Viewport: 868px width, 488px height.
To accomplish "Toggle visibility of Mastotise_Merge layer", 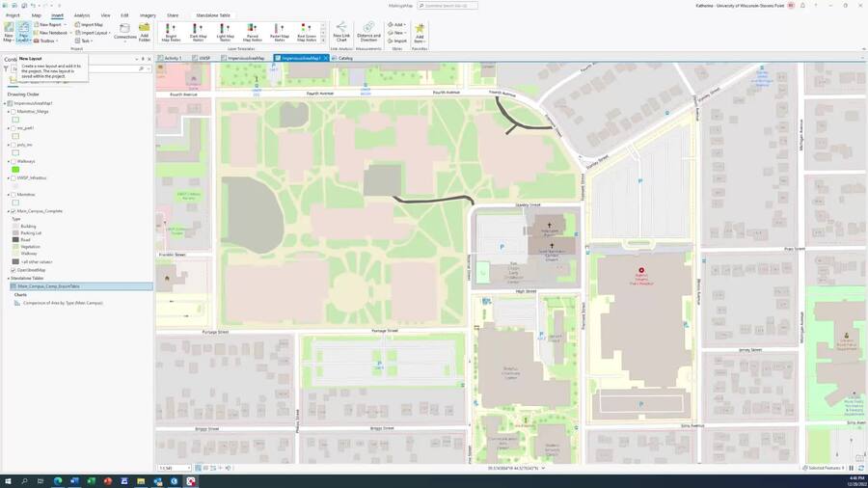I will pyautogui.click(x=14, y=112).
